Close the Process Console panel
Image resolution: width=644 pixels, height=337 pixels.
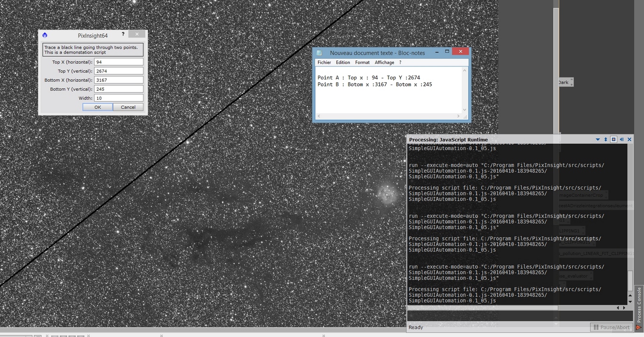(x=629, y=140)
